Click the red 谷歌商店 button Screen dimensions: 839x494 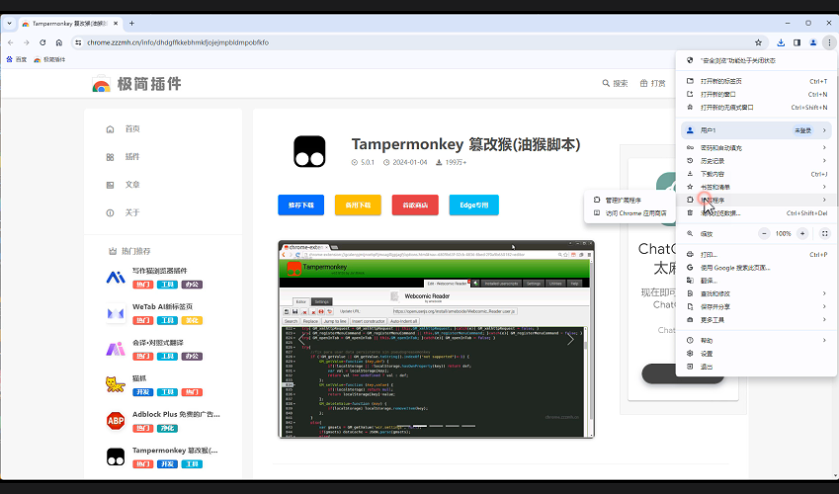415,205
